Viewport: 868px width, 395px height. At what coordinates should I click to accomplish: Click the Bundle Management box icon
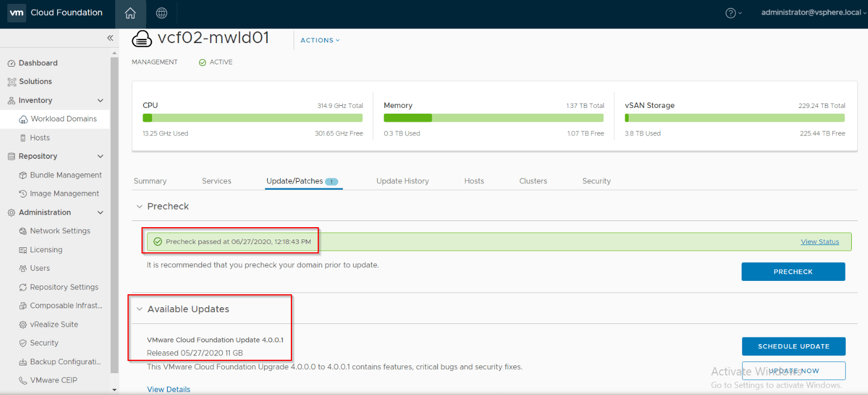[23, 175]
